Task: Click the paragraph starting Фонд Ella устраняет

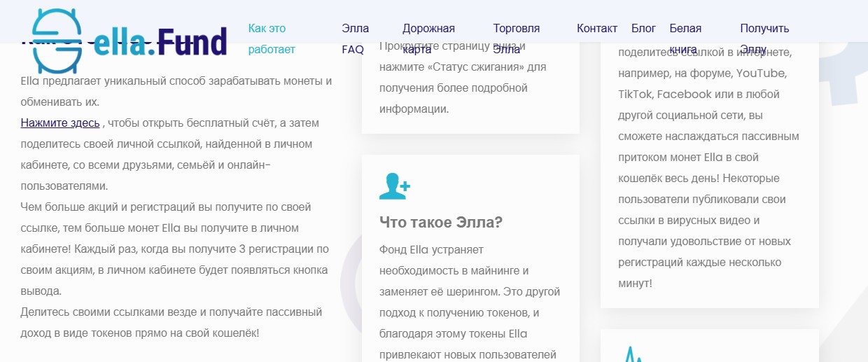Action: pos(470,302)
